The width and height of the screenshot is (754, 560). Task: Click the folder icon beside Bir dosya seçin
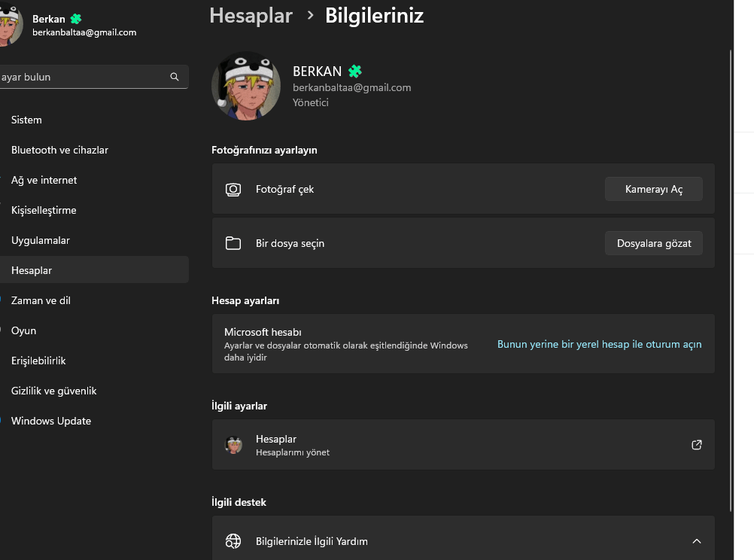pos(233,243)
